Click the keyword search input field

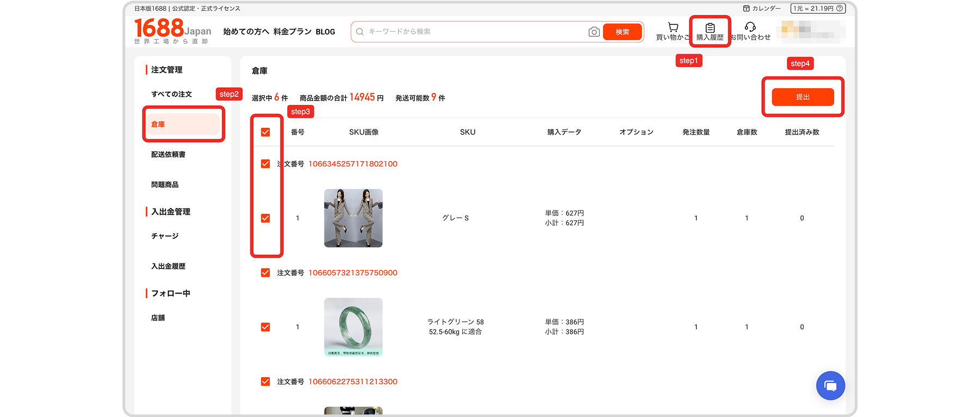pyautogui.click(x=474, y=32)
